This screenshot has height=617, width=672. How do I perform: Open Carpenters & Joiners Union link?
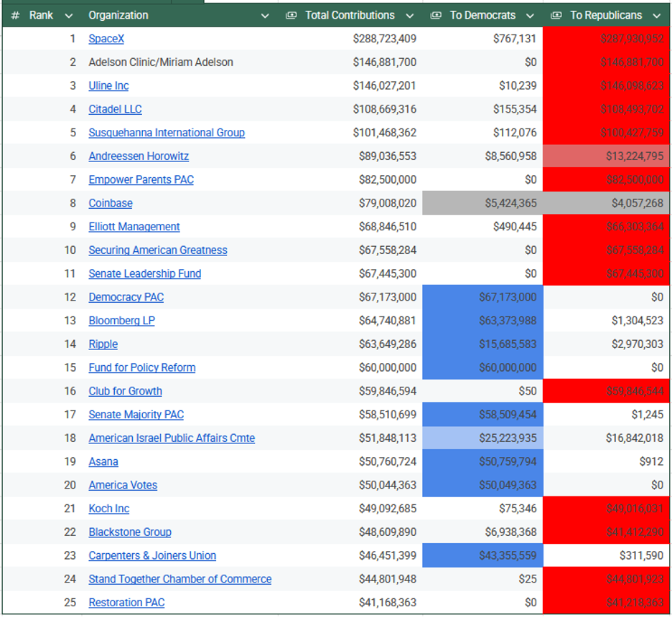click(152, 556)
